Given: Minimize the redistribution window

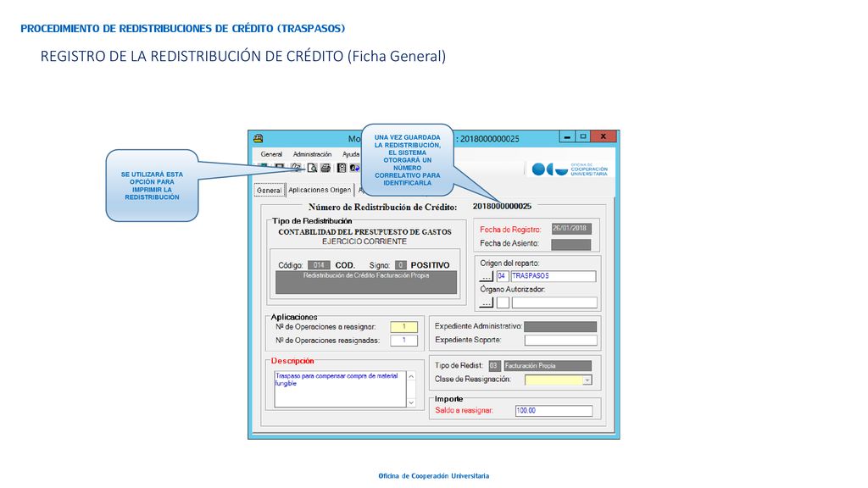Looking at the screenshot, I should (567, 136).
